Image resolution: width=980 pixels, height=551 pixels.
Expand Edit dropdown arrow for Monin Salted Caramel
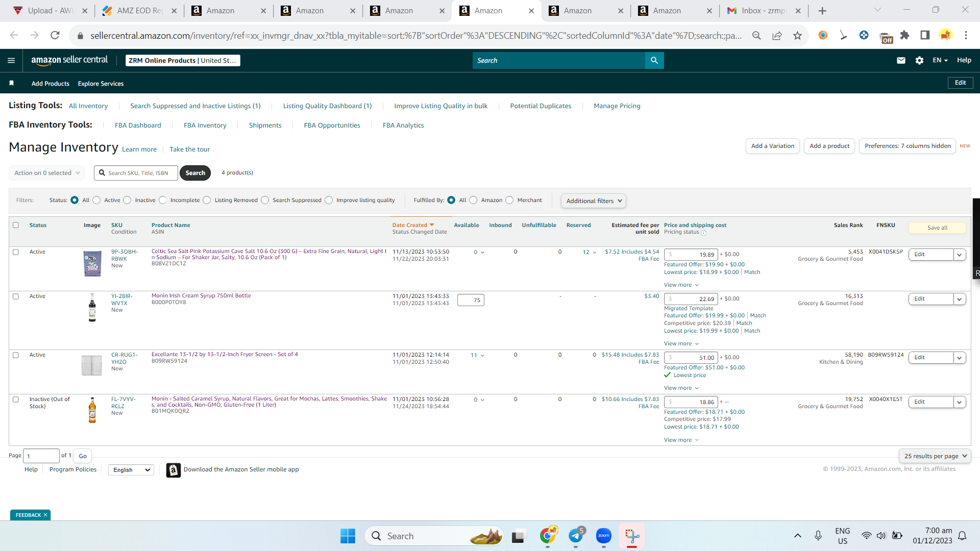click(x=960, y=402)
